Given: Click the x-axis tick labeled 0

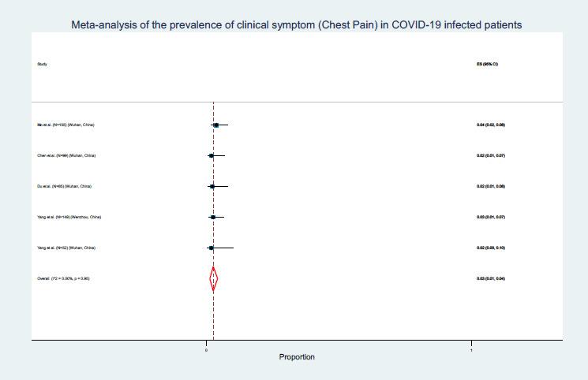Looking at the screenshot, I should pos(206,349).
